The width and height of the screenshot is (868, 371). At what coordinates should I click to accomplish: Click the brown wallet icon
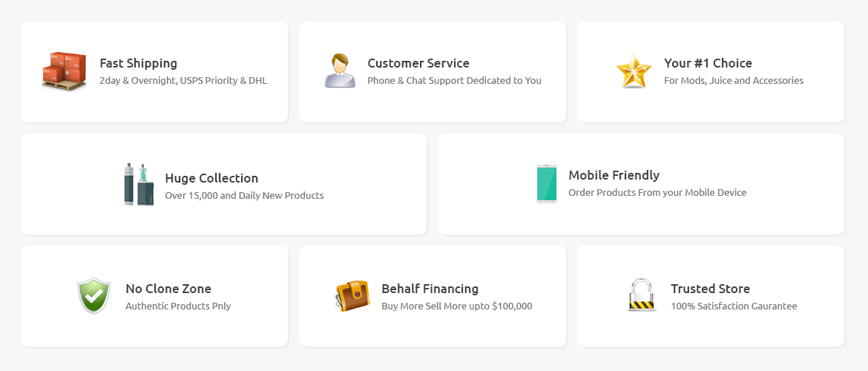(352, 296)
